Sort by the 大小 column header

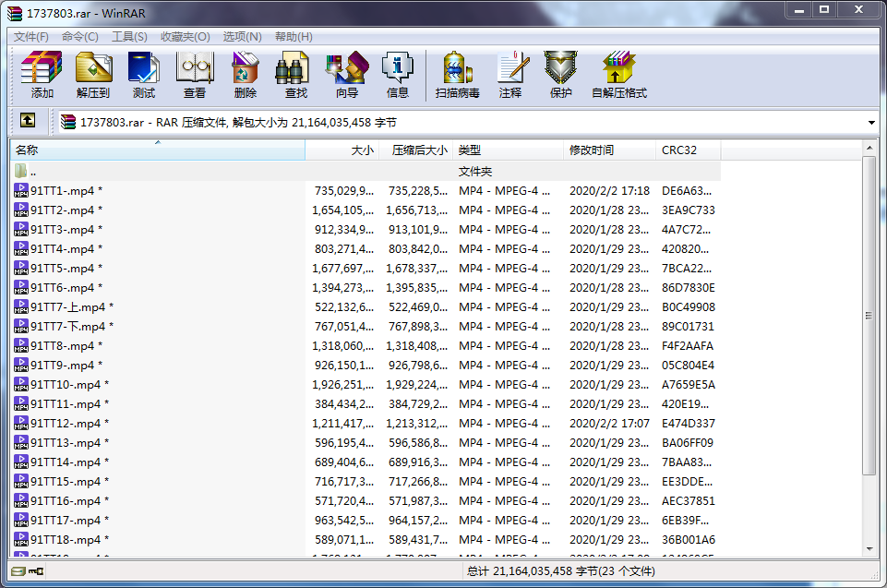pos(342,150)
